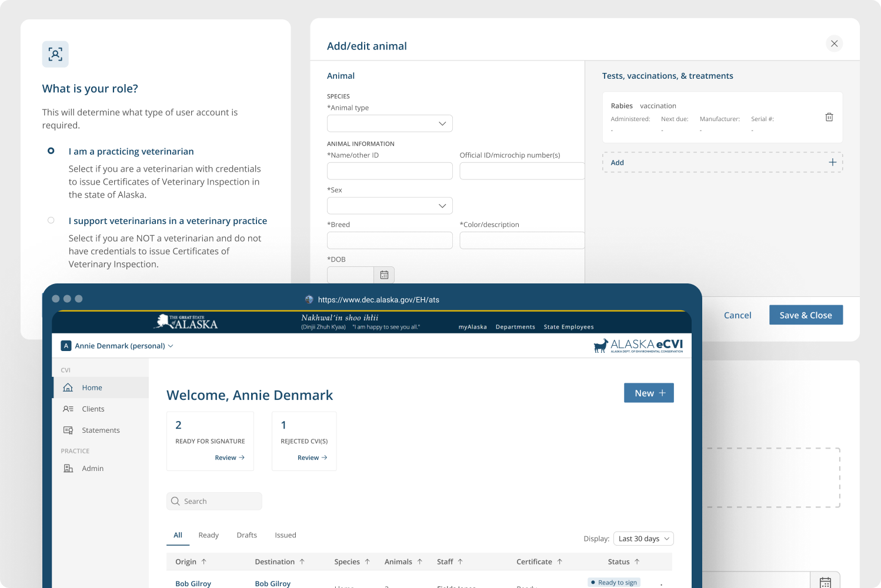This screenshot has height=588, width=881.
Task: Close the Add/edit animal dialog
Action: (x=834, y=44)
